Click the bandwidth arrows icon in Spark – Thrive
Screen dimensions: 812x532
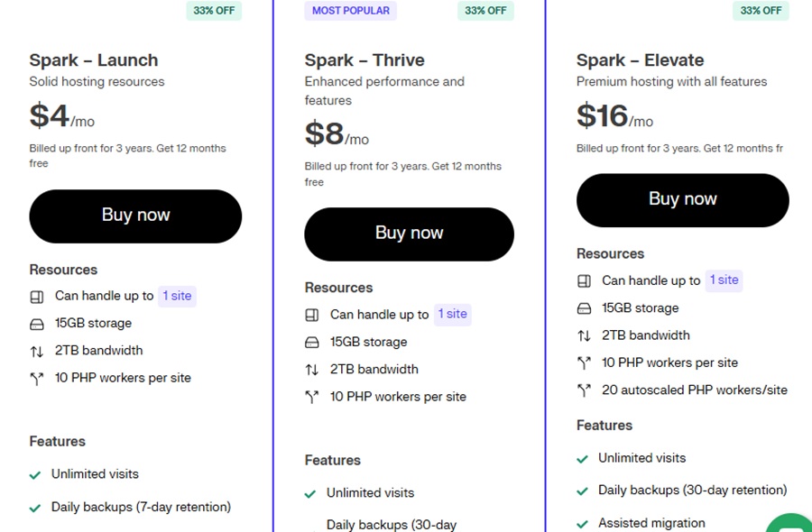tap(311, 370)
